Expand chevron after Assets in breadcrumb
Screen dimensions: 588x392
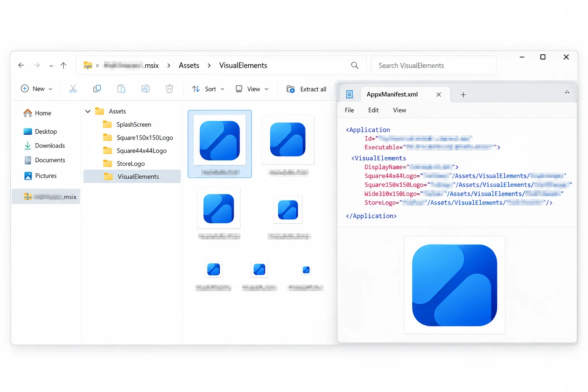point(209,65)
